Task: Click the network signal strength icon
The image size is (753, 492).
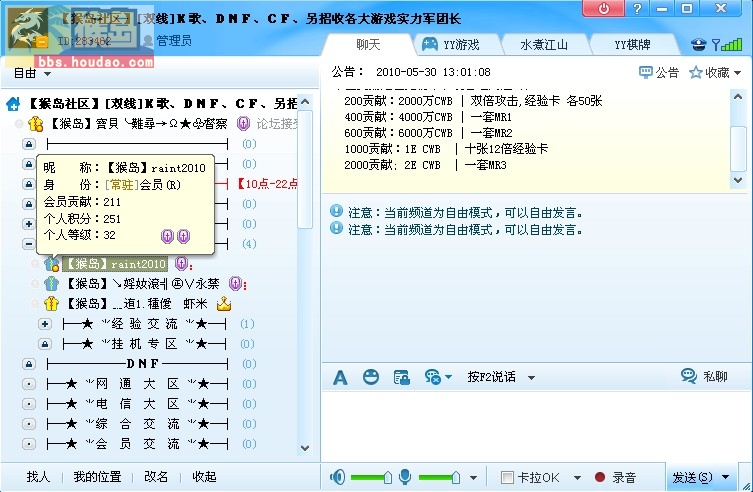Action: pos(727,45)
